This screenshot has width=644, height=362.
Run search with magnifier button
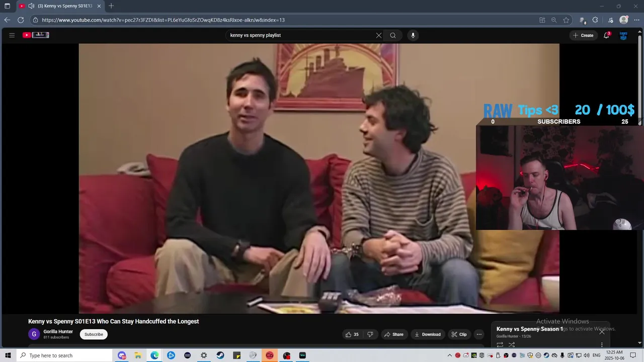[x=393, y=35]
